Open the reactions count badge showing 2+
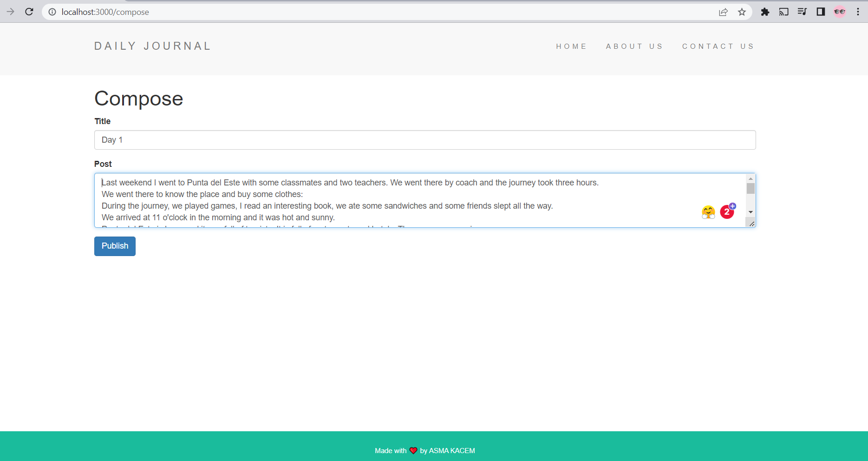Screen dimensions: 868x461 coord(727,211)
